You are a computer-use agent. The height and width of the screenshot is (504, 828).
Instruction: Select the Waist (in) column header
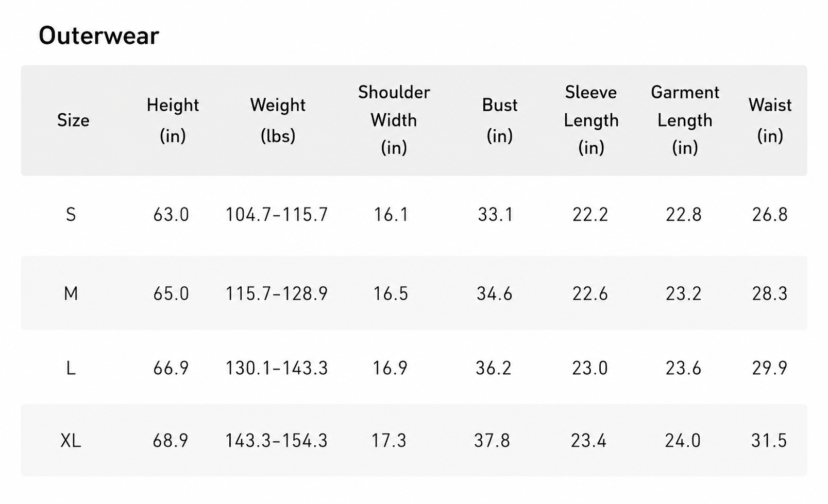click(x=770, y=120)
